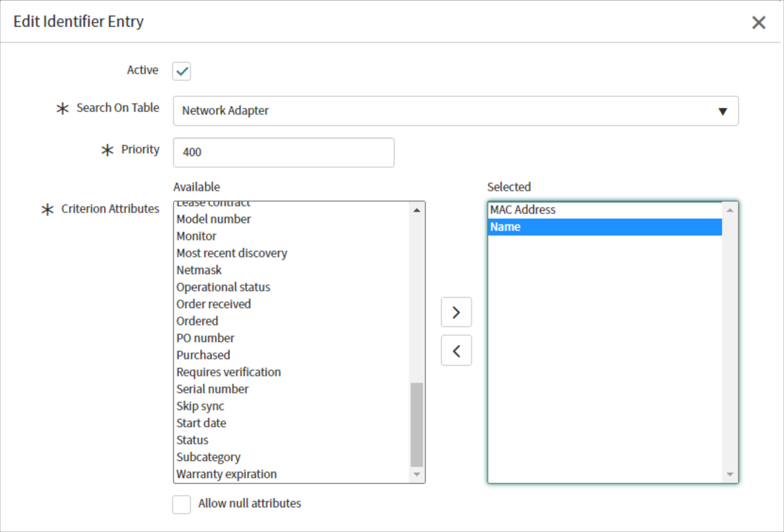Select Operational status attribute

292,287
